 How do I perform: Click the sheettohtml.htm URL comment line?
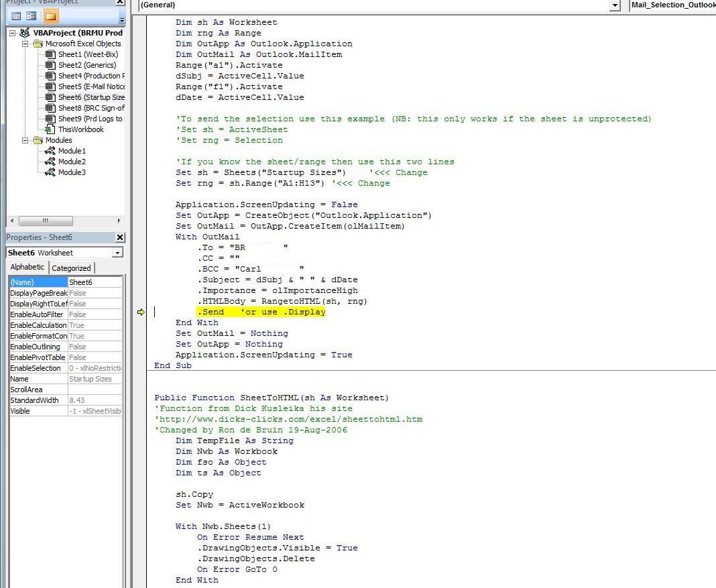288,420
